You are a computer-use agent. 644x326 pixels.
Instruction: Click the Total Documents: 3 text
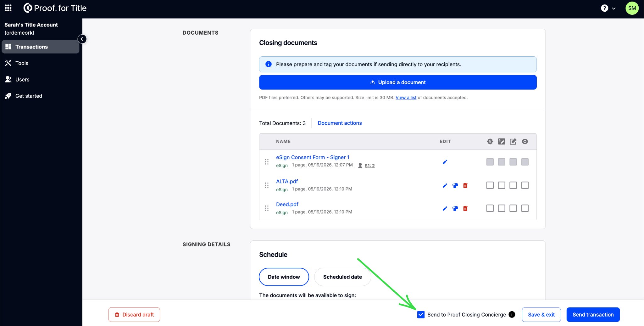[x=282, y=123]
